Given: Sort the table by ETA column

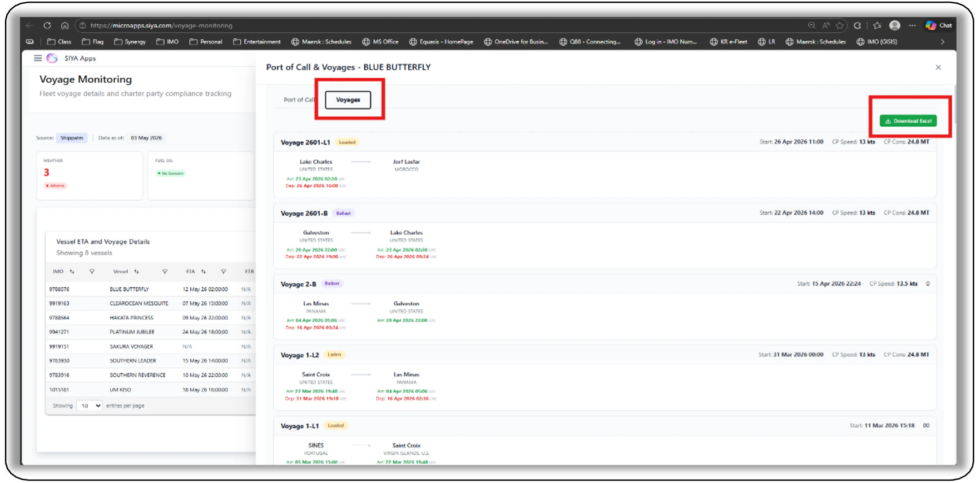Looking at the screenshot, I should [x=203, y=272].
